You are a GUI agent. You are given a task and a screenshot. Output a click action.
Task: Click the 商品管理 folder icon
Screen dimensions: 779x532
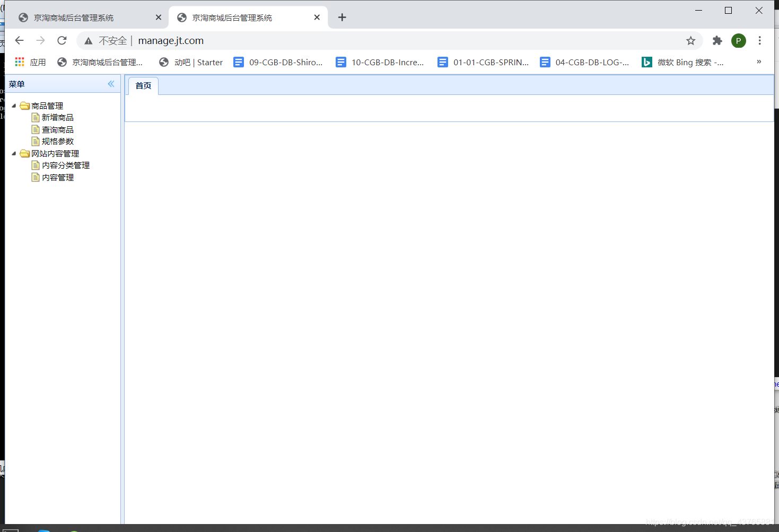[x=24, y=106]
